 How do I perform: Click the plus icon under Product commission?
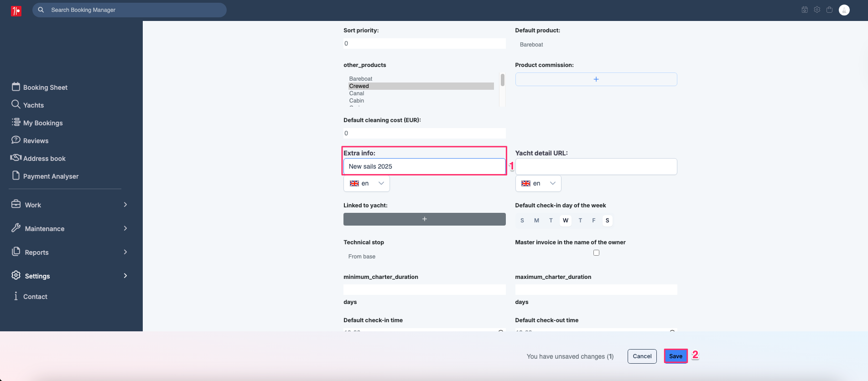point(596,79)
